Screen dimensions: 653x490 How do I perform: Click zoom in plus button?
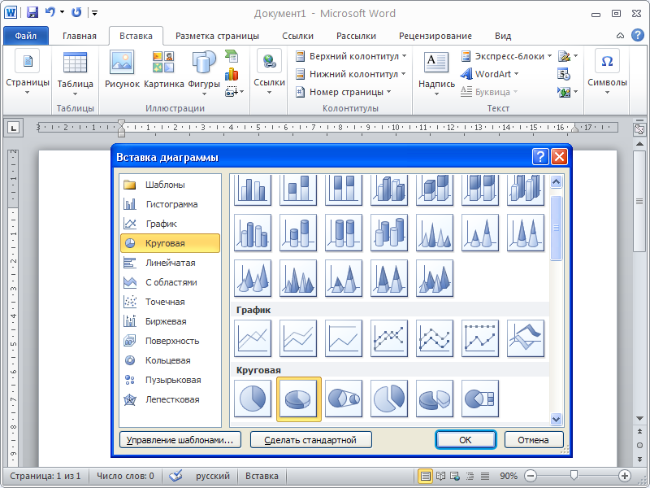[x=624, y=475]
